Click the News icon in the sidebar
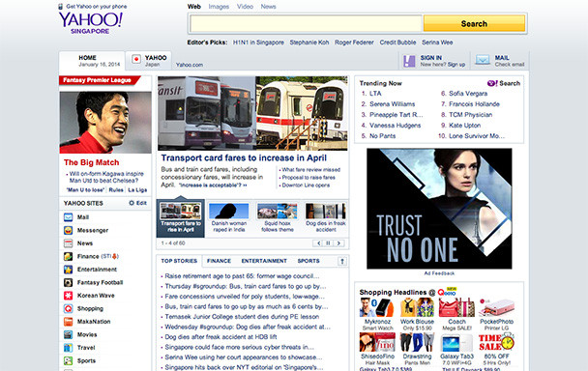This screenshot has height=371, width=588. pyautogui.click(x=68, y=243)
